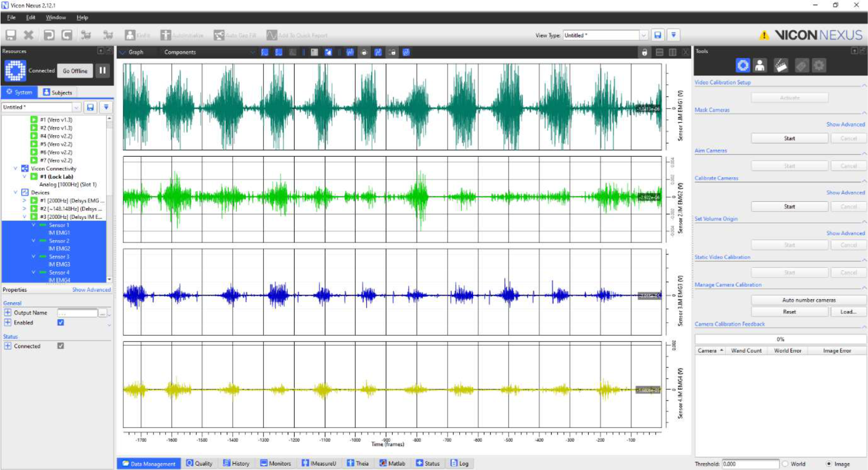Click the vertical split view icon

[673, 52]
